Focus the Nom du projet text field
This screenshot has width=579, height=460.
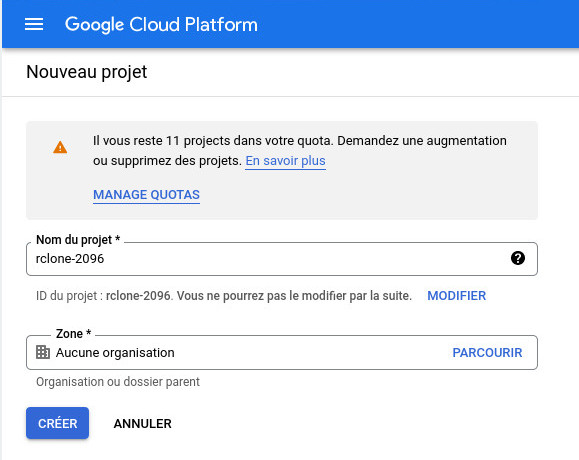point(282,259)
